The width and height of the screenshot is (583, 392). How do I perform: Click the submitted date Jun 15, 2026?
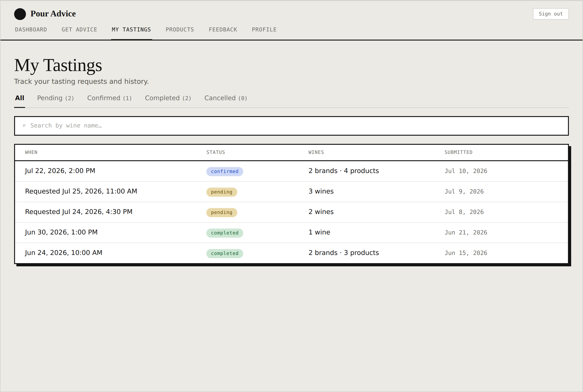point(466,253)
